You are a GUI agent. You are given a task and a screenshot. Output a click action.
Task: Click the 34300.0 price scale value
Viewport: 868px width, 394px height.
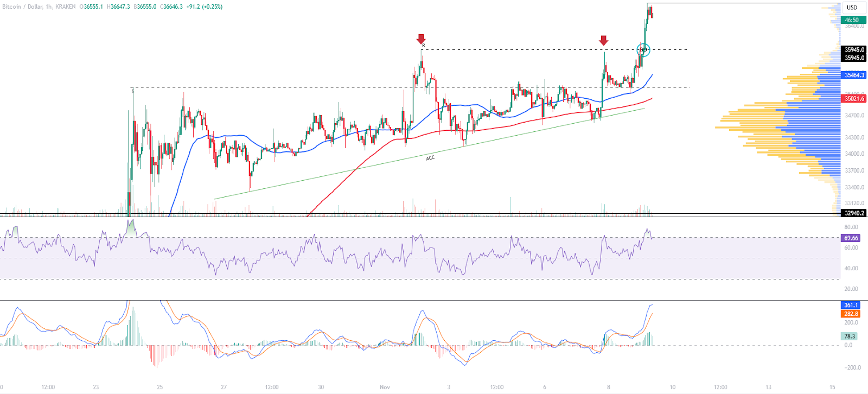pos(854,137)
